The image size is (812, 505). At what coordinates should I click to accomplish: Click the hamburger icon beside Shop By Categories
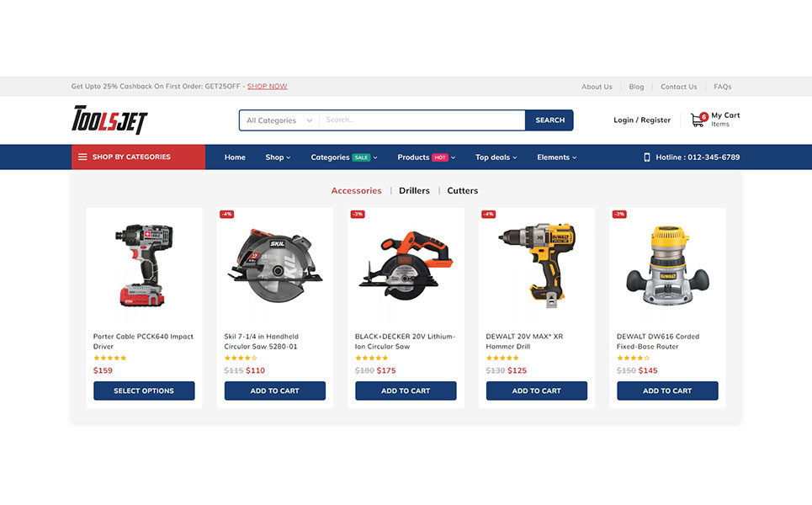pos(82,157)
